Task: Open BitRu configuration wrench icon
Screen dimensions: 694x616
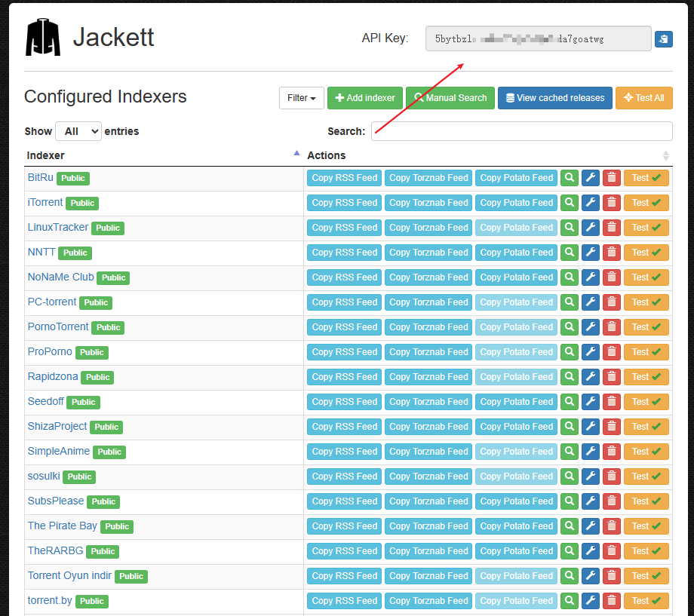Action: pos(591,178)
